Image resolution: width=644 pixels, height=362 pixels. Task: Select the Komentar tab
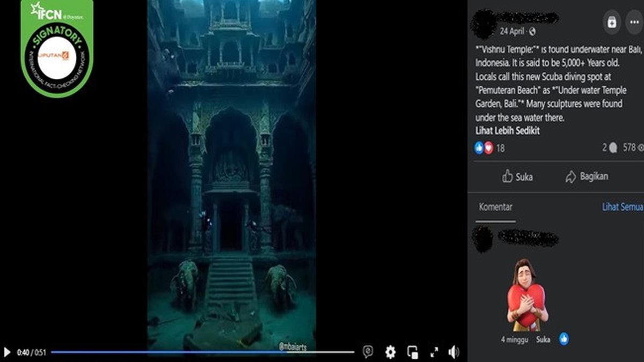pyautogui.click(x=495, y=207)
